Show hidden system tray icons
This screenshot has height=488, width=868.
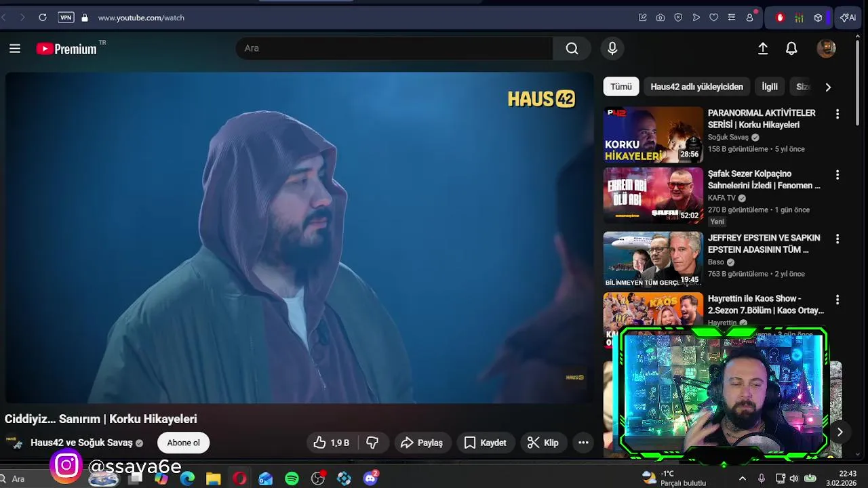(742, 479)
